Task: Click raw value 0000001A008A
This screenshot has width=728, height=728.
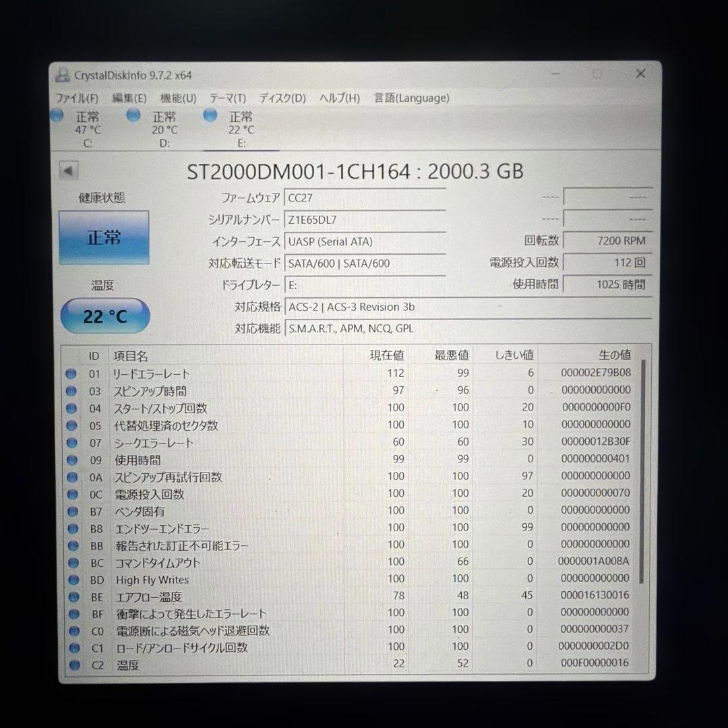Action: 593,562
